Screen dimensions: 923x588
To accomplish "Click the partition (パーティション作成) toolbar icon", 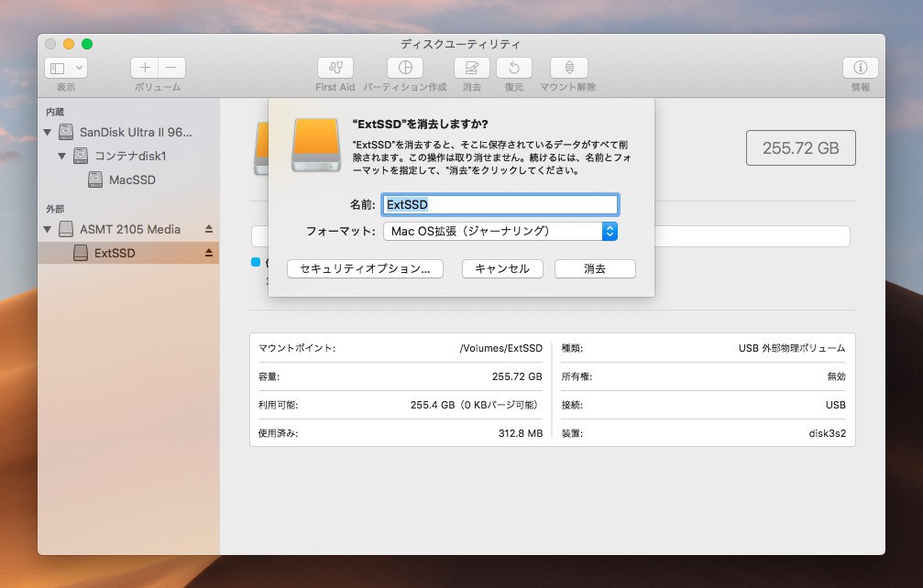I will [404, 68].
